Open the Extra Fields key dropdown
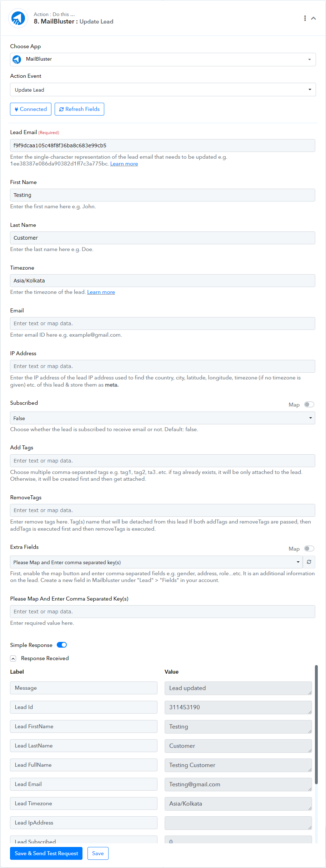 click(x=156, y=562)
